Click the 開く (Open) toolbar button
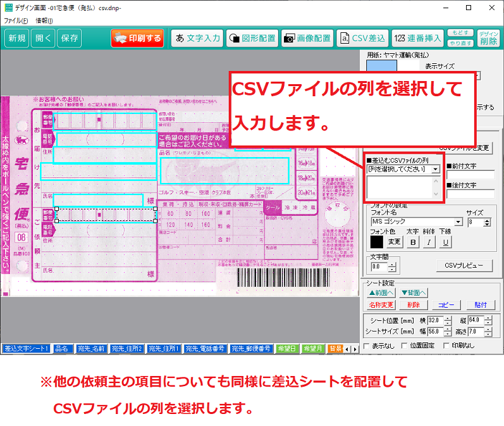Viewport: 504px width, 426px height. pyautogui.click(x=43, y=38)
